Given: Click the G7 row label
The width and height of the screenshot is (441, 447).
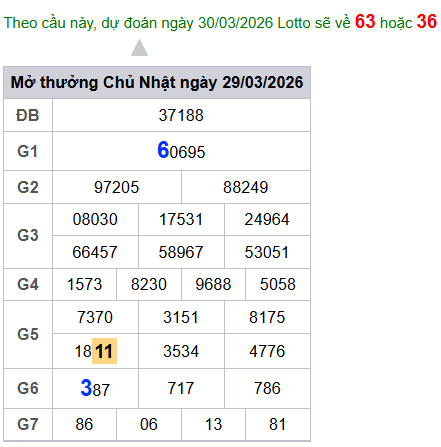Looking at the screenshot, I should coord(28,425).
